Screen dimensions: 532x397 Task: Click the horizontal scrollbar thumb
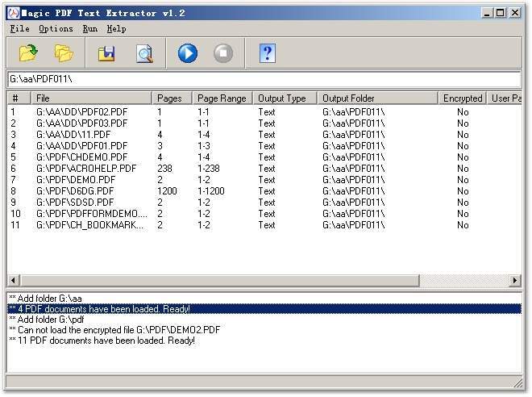coord(220,281)
